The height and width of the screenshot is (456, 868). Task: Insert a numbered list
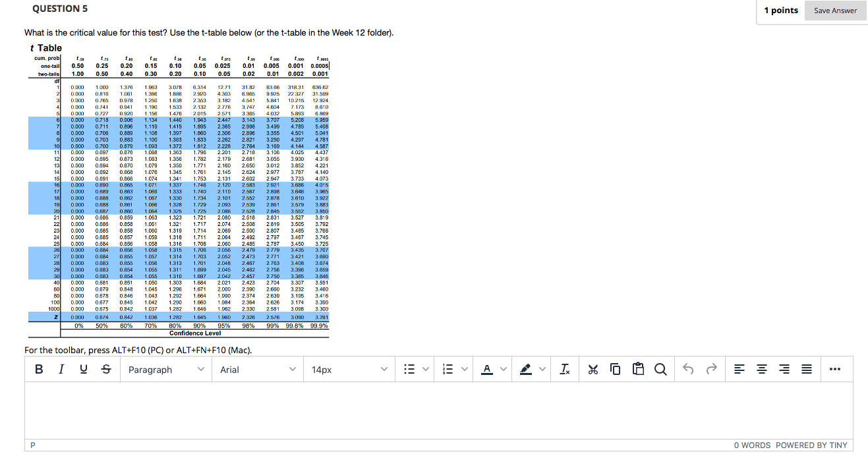pos(449,370)
